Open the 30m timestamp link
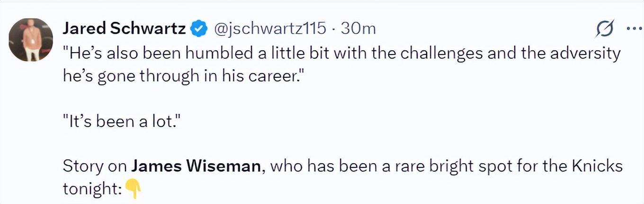Screen dimensions: 644x204 point(358,29)
